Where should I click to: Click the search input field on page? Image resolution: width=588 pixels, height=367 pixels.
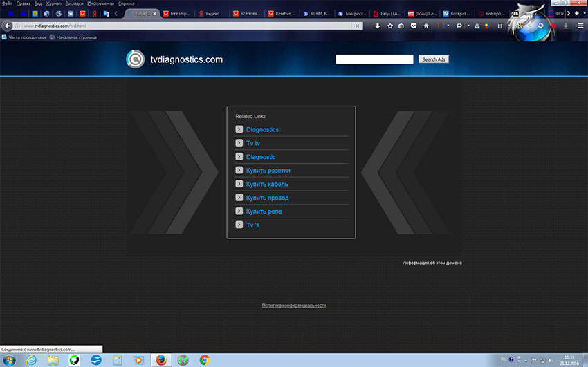click(374, 59)
